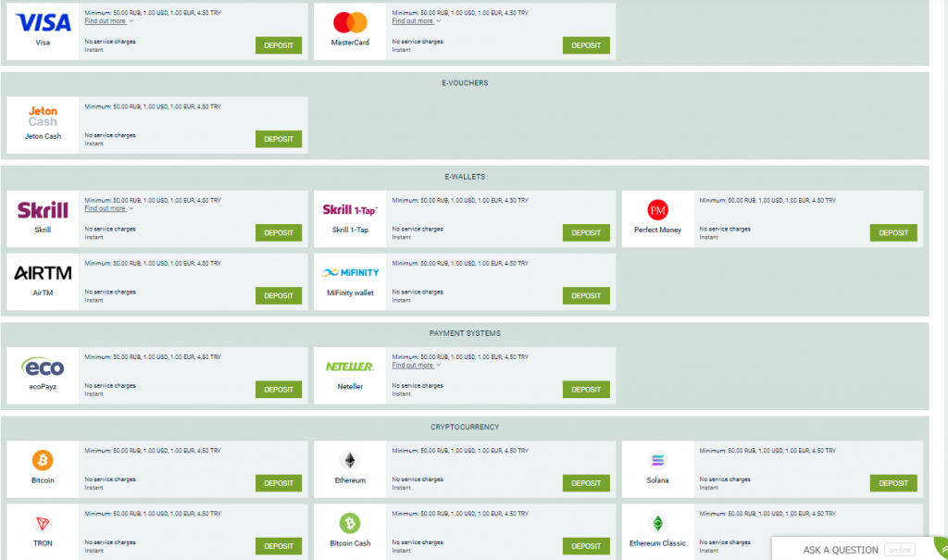Deposit with Bitcoin Cash
The image size is (948, 560).
pos(586,546)
